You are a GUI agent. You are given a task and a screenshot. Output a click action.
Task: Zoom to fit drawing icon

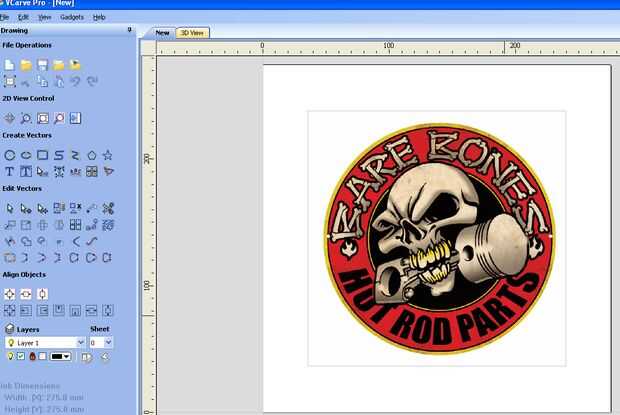coord(42,118)
